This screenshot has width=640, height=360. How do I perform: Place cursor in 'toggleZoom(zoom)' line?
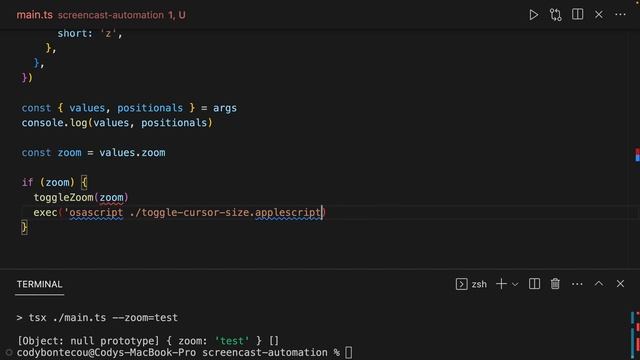(81, 198)
